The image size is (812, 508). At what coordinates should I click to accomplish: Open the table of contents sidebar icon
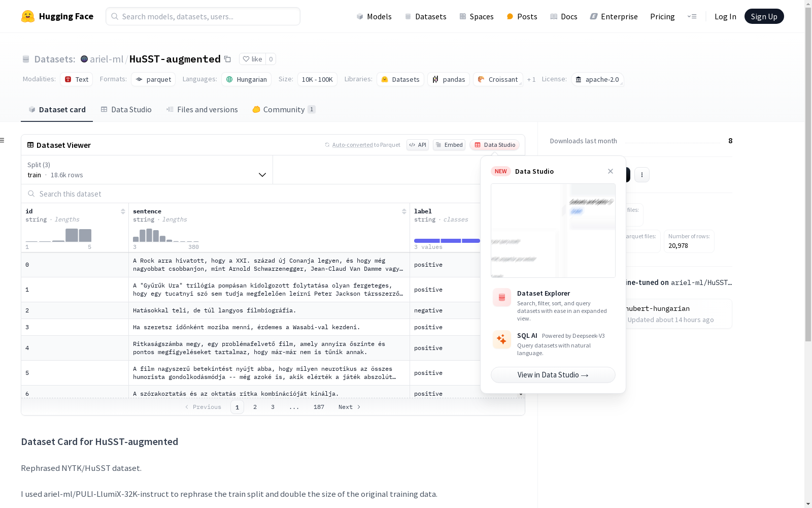click(3, 140)
